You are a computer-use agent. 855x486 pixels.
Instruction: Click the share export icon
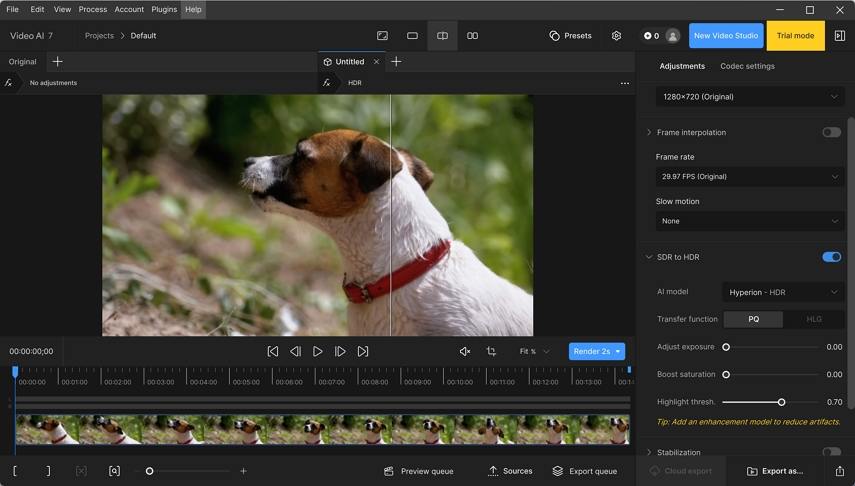840,471
